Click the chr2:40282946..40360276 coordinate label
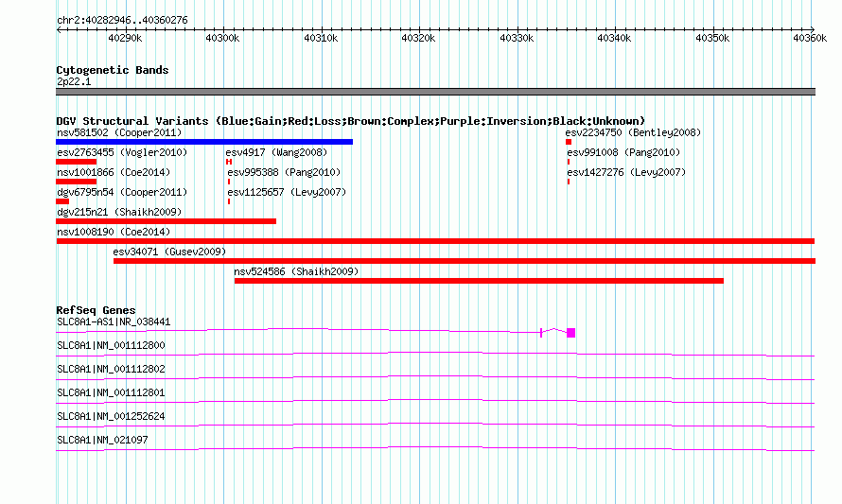This screenshot has height=504, width=842. point(122,21)
